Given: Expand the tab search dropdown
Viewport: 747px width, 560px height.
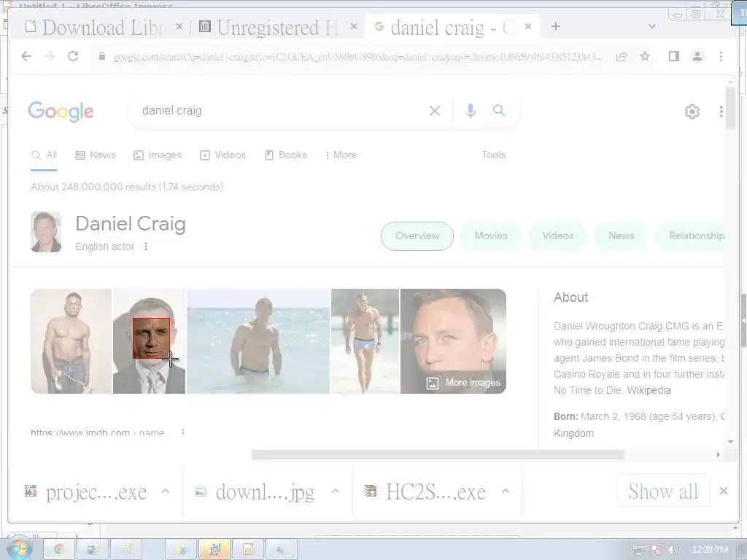Looking at the screenshot, I should pyautogui.click(x=652, y=27).
